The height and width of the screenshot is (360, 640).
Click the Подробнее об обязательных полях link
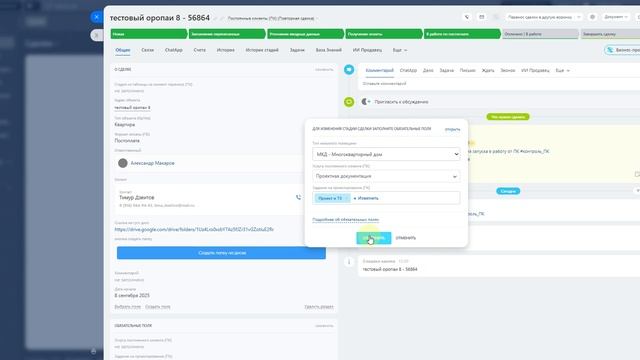tap(345, 220)
